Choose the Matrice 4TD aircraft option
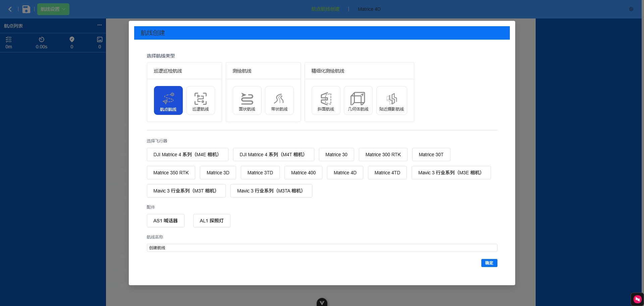This screenshot has width=644, height=306. (387, 173)
